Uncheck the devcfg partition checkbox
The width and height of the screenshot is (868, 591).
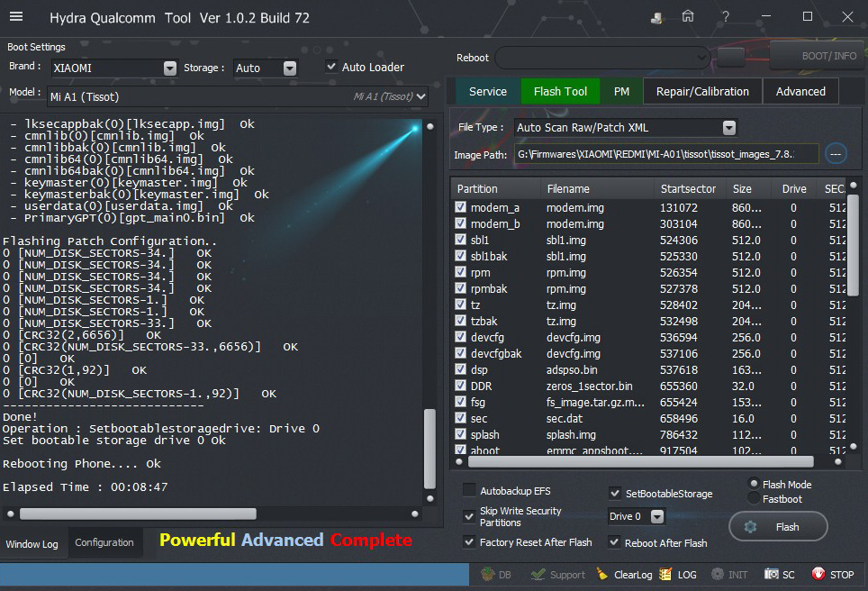point(461,337)
